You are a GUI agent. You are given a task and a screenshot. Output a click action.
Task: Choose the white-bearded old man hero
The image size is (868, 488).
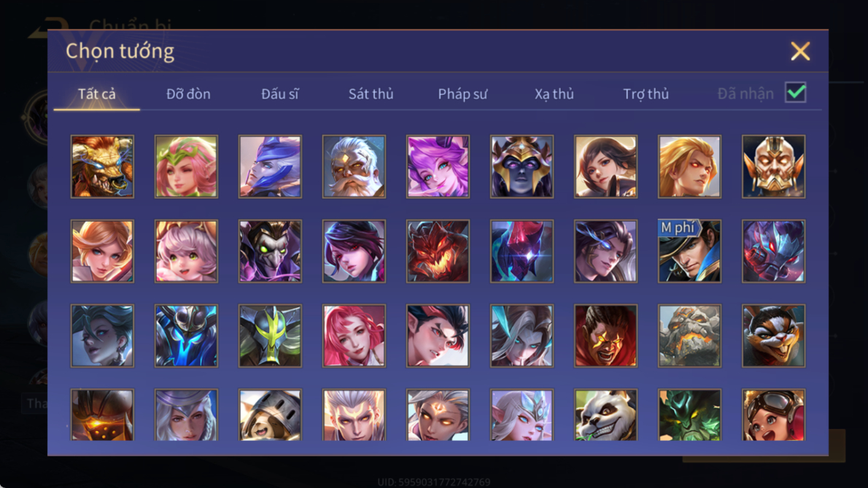354,166
